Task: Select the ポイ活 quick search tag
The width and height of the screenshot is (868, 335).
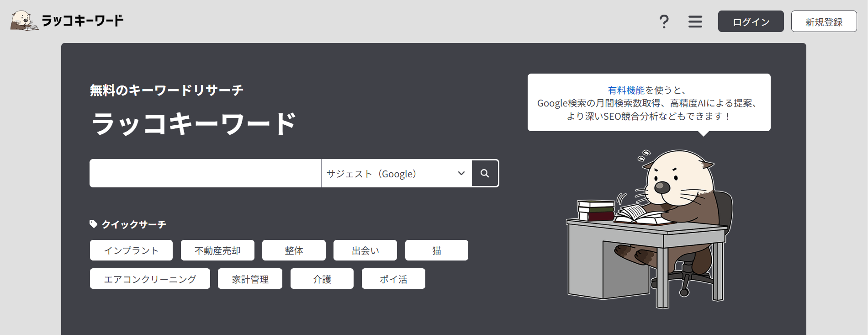Action: [x=393, y=279]
